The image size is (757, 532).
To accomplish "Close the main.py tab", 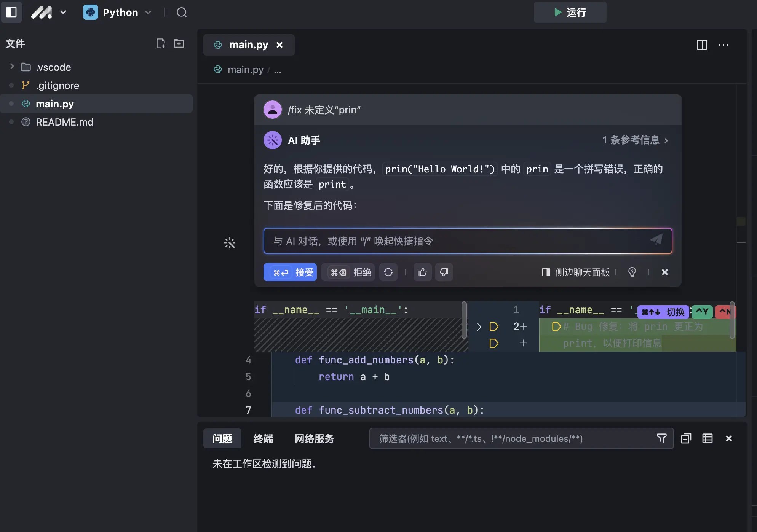I will coord(279,45).
